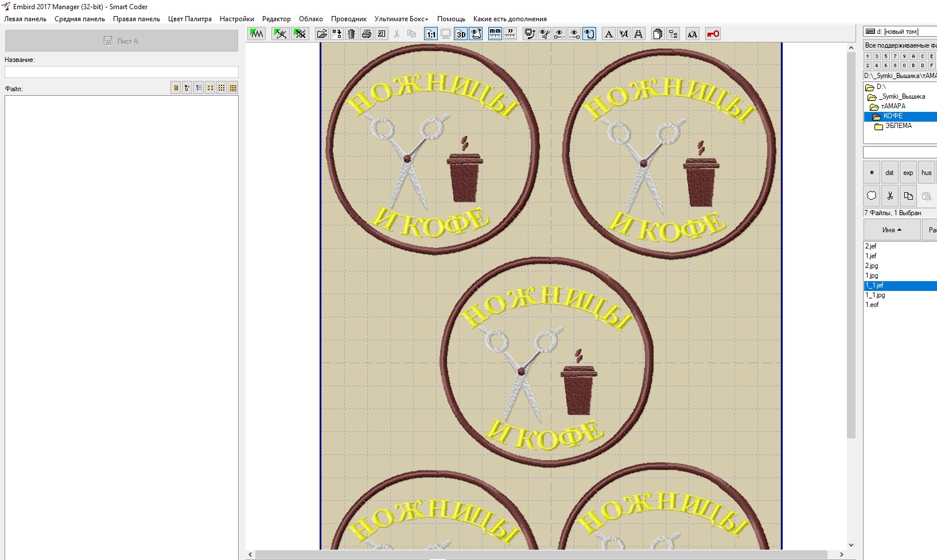This screenshot has width=937, height=560.
Task: Select the file 2.jef
Action: pyautogui.click(x=871, y=246)
